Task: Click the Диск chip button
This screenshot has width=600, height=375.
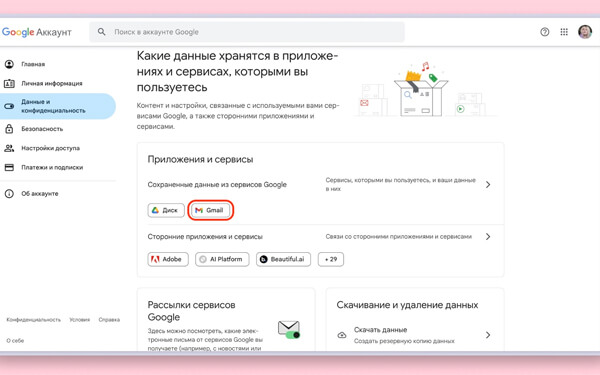Action: 166,210
